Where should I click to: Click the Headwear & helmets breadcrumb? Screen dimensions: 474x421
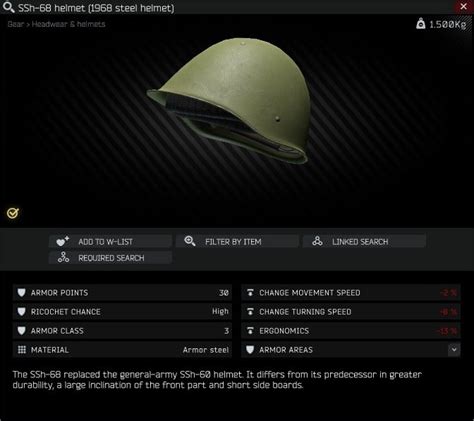[x=68, y=24]
